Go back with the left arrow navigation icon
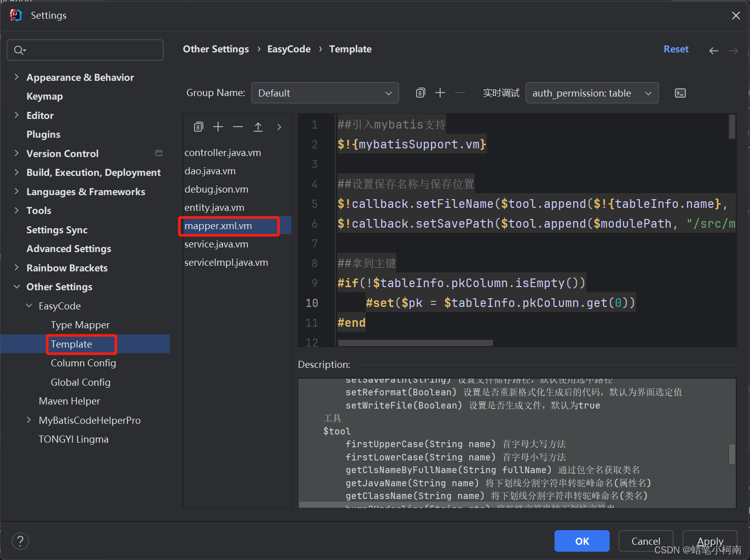 (714, 50)
